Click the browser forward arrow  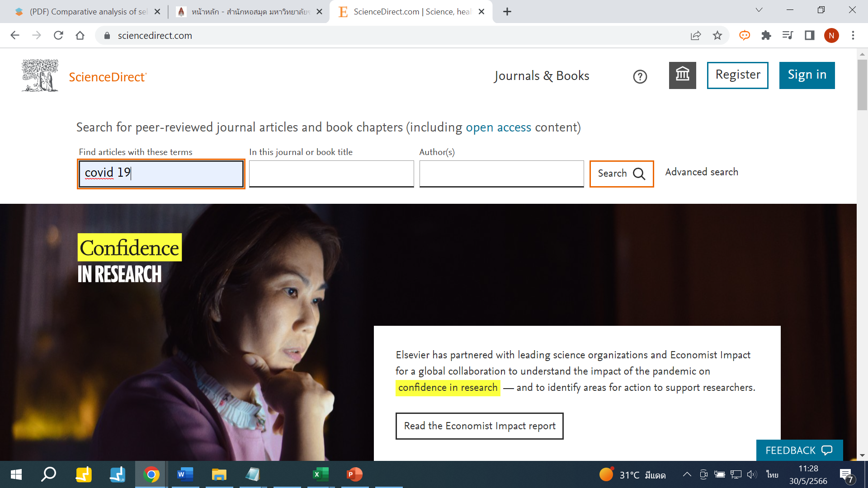coord(37,35)
